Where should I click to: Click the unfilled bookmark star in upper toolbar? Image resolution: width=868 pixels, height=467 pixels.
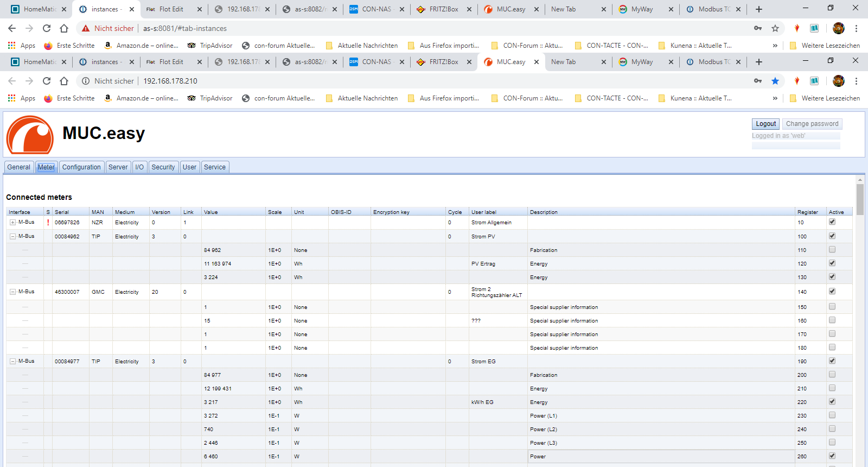pyautogui.click(x=775, y=28)
